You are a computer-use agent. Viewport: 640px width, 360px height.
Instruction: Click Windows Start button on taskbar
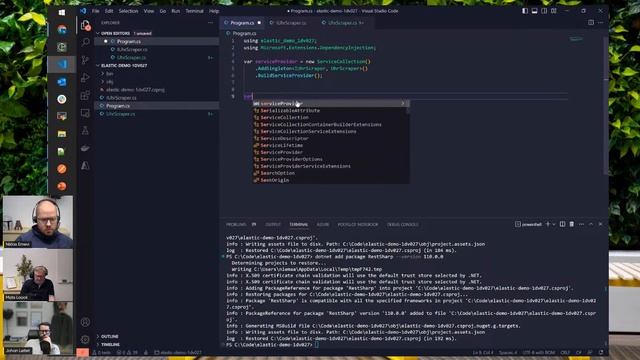click(x=62, y=12)
